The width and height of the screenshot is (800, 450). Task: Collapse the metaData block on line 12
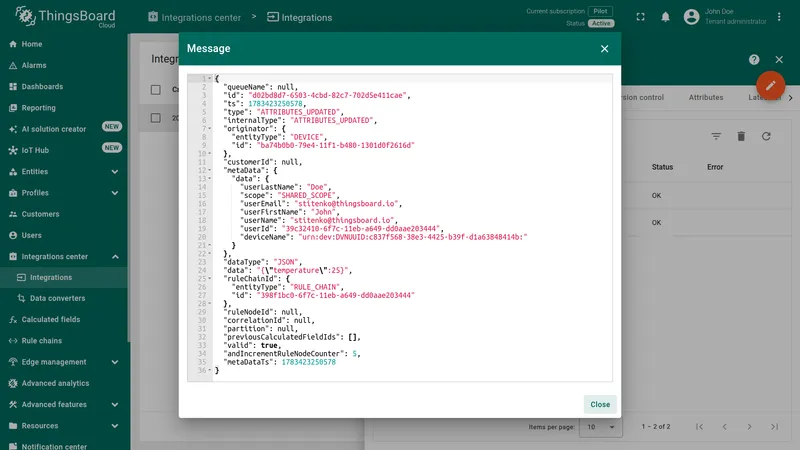coord(210,170)
